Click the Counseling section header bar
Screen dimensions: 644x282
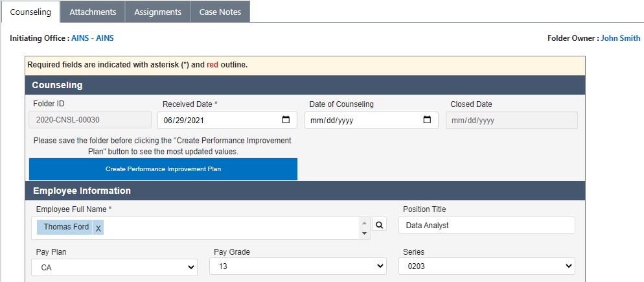(305, 85)
